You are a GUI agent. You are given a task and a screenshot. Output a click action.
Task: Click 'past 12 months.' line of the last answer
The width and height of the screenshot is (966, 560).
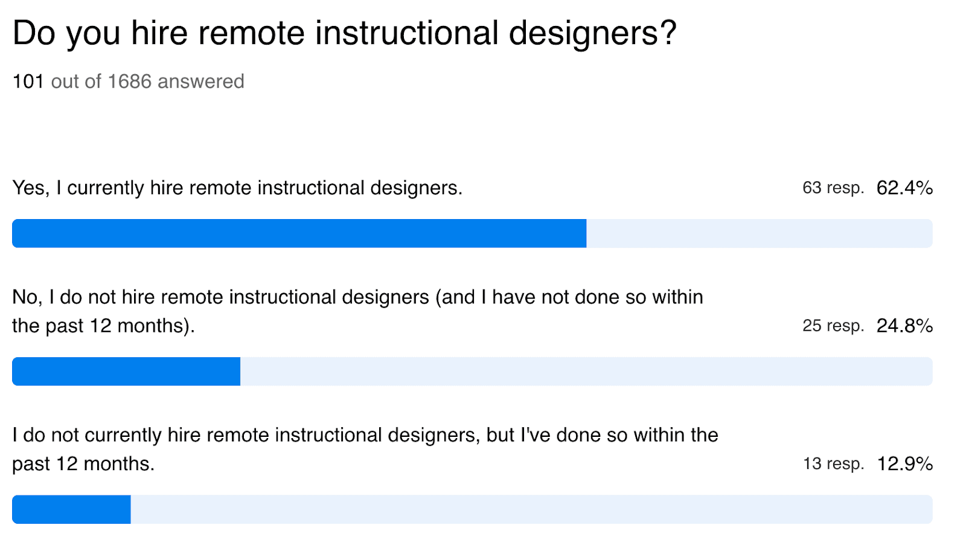tap(83, 463)
